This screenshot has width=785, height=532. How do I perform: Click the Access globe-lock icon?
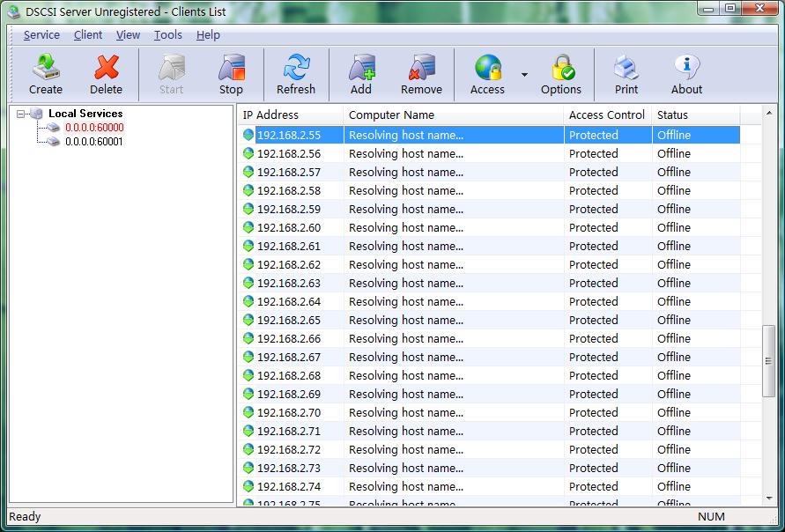(487, 67)
